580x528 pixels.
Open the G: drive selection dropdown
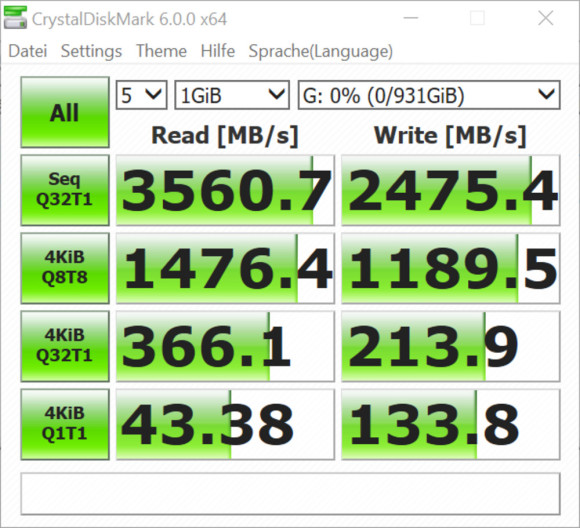pyautogui.click(x=429, y=95)
